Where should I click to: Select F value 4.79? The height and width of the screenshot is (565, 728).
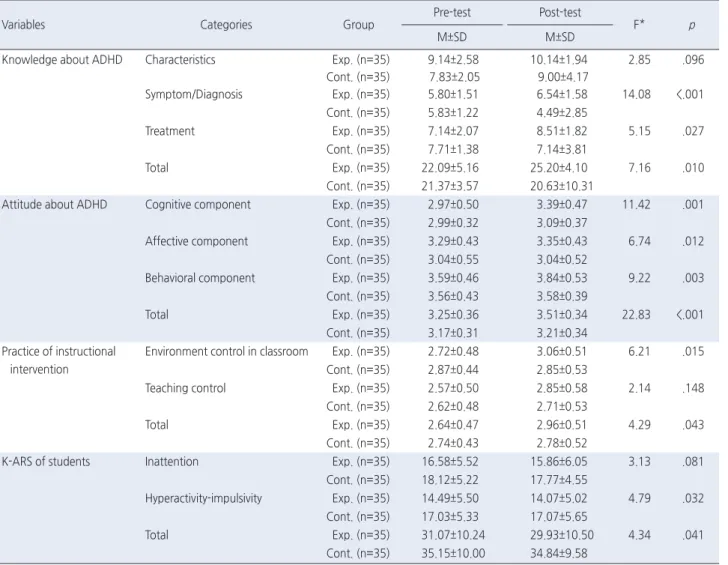coord(639,498)
